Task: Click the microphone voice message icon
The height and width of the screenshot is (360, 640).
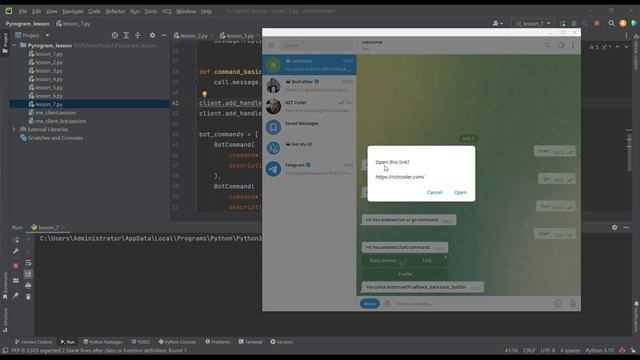Action: coord(573,303)
